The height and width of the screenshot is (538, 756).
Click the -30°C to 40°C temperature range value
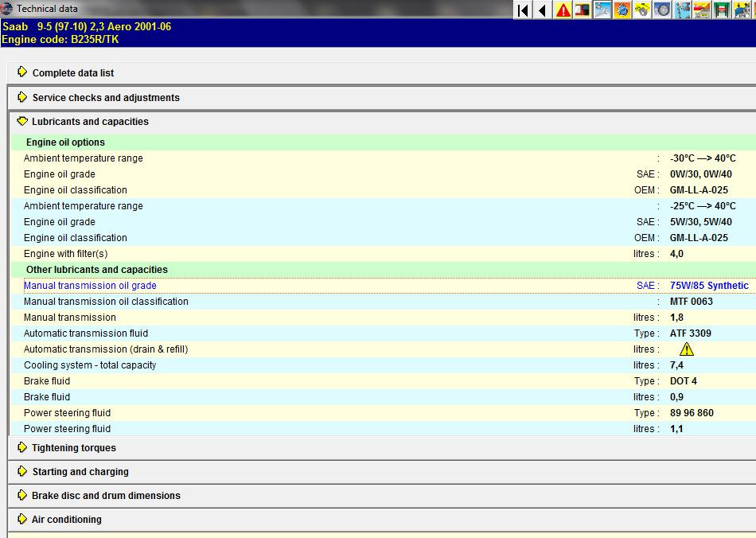click(x=703, y=158)
